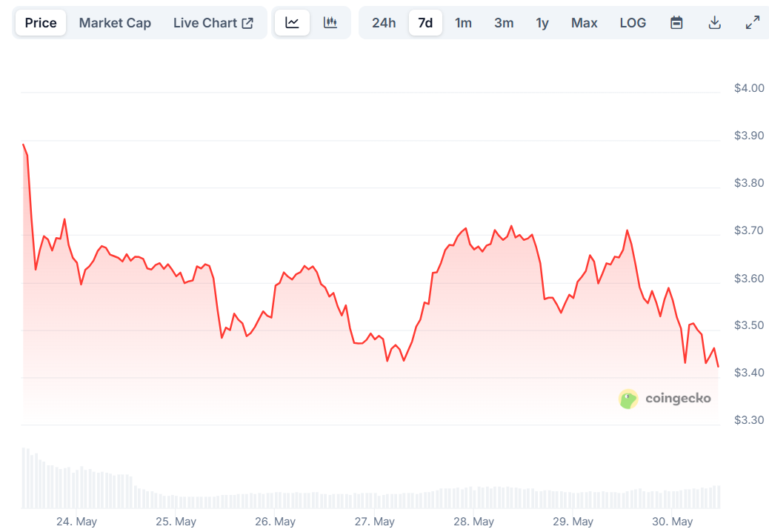Click the $3.40 price axis label
The width and height of the screenshot is (769, 532).
(749, 373)
